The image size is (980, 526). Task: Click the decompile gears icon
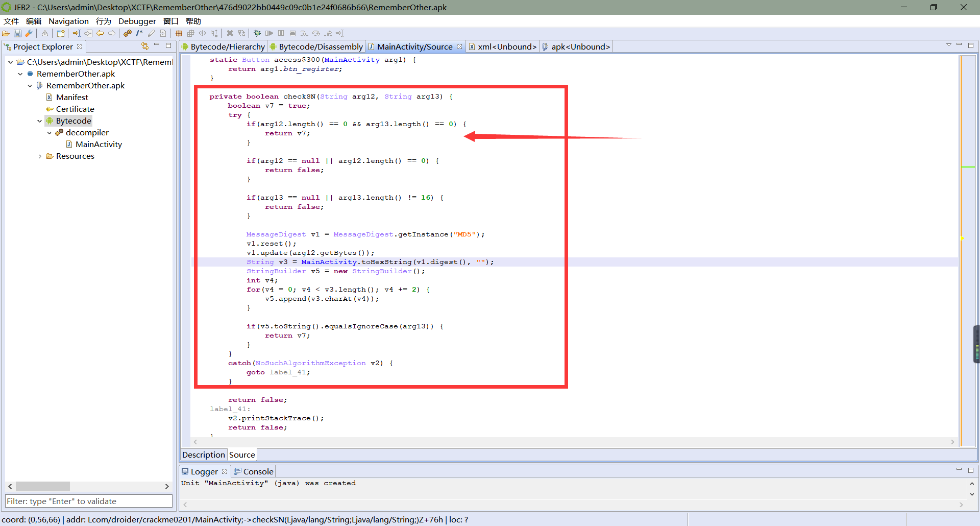[128, 33]
